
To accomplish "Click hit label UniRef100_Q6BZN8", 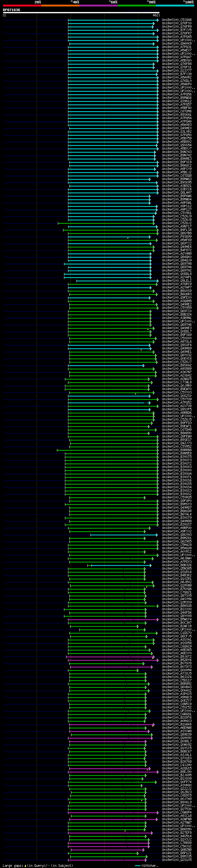I will point(177,850).
